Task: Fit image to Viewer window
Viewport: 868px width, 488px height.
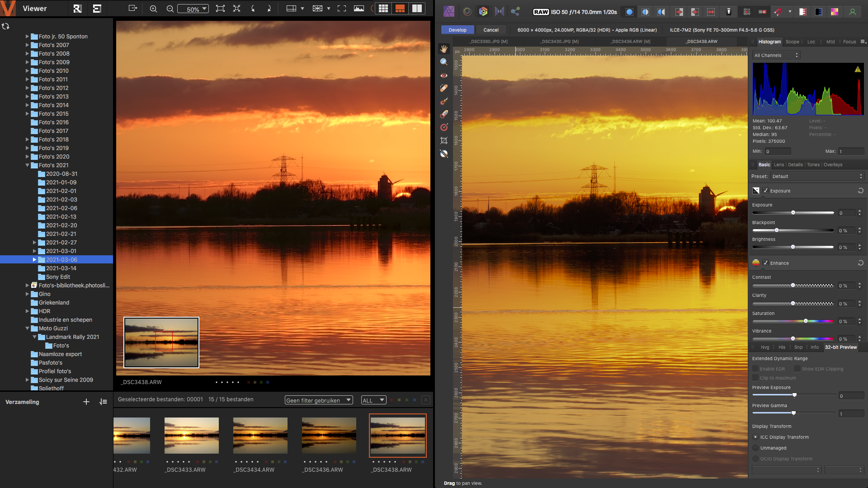Action: click(220, 9)
